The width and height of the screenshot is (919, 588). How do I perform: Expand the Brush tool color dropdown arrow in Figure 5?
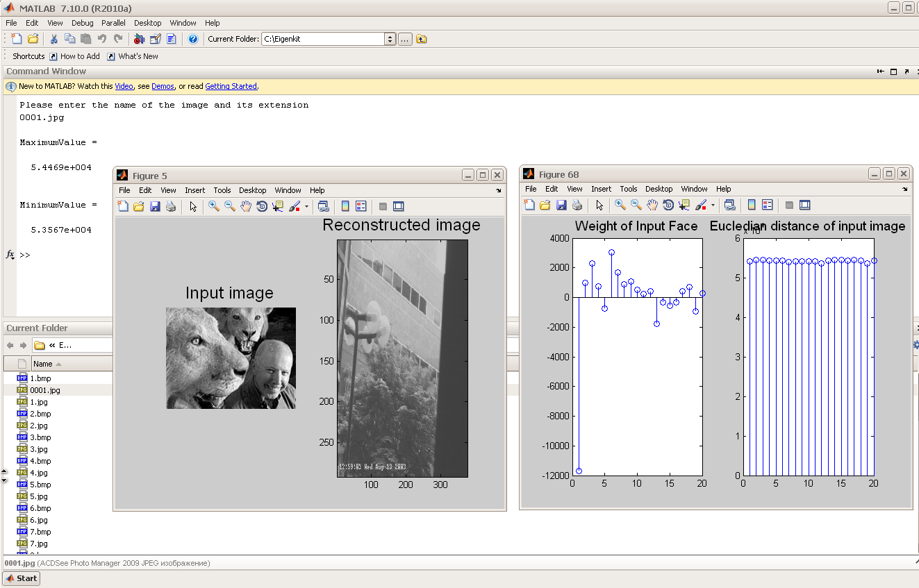[x=306, y=206]
